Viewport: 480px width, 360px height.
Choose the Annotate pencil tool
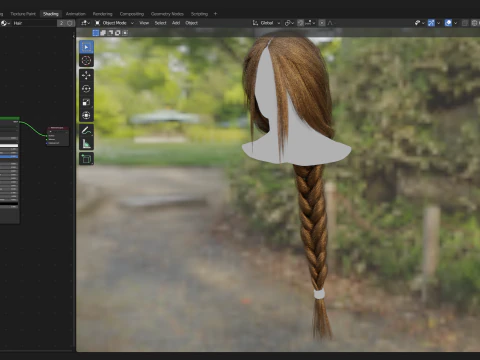pyautogui.click(x=86, y=130)
